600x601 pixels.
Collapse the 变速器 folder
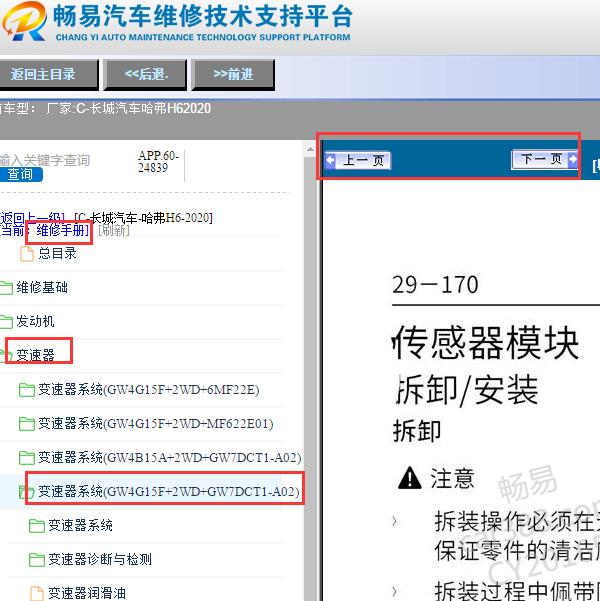click(35, 355)
